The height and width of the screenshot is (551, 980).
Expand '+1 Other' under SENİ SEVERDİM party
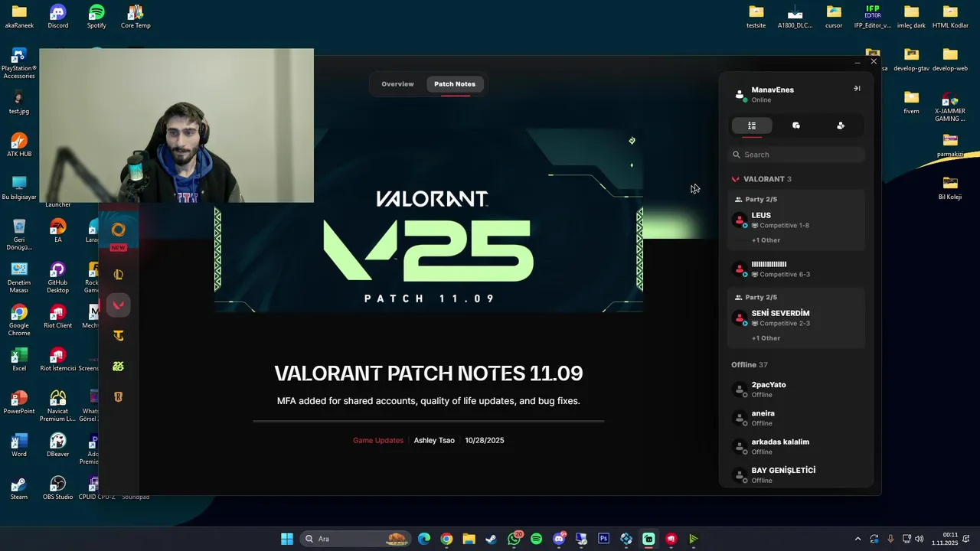766,338
